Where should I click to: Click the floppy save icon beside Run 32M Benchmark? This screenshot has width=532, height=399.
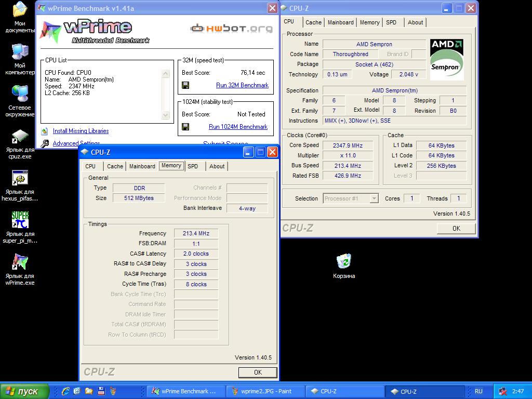tap(185, 85)
